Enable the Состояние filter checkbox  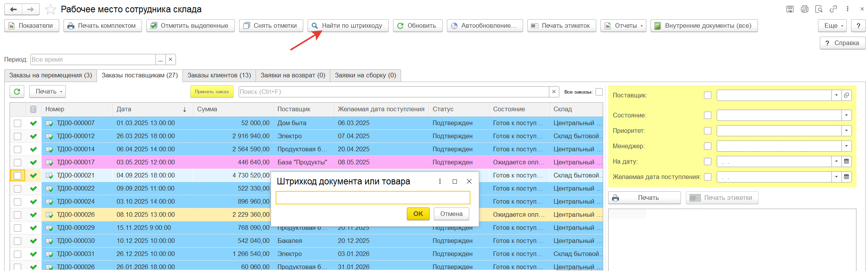(707, 115)
